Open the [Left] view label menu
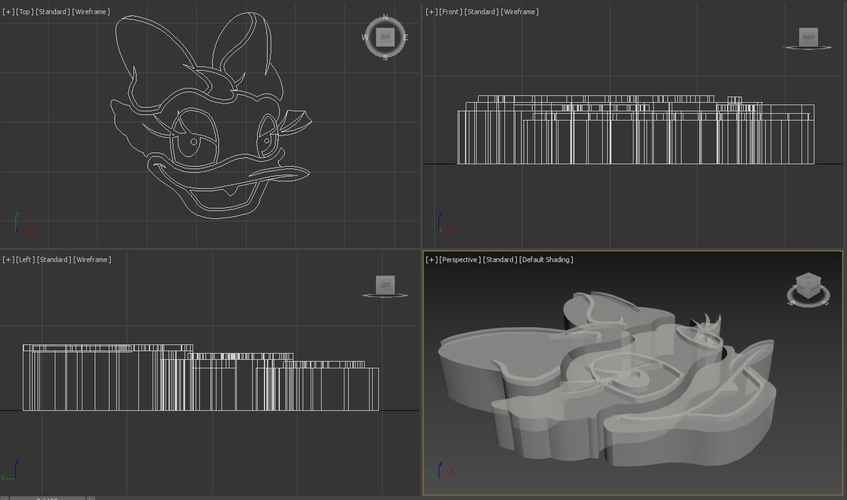Viewport: 847px width, 500px height. [x=25, y=259]
